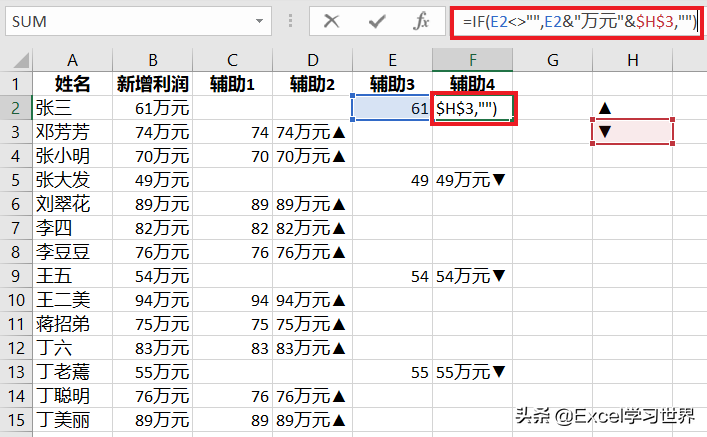
Task: Click cell containing 张大发
Action: [72, 180]
